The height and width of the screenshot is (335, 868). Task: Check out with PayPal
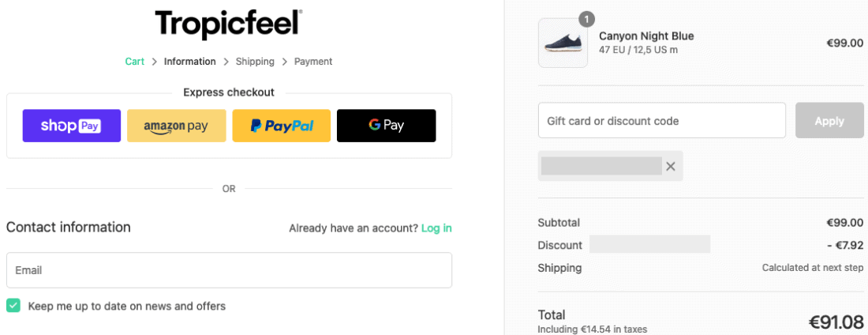[281, 126]
